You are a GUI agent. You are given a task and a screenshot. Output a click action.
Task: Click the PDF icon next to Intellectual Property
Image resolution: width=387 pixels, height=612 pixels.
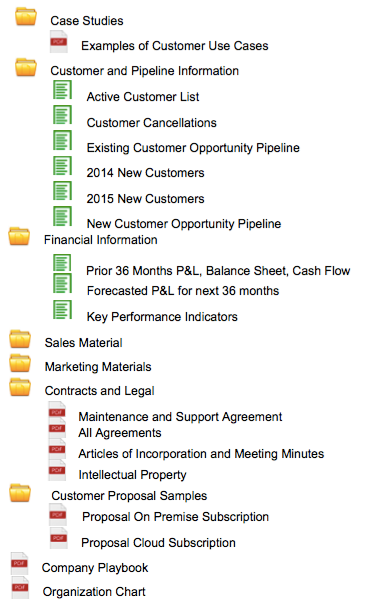pyautogui.click(x=57, y=470)
